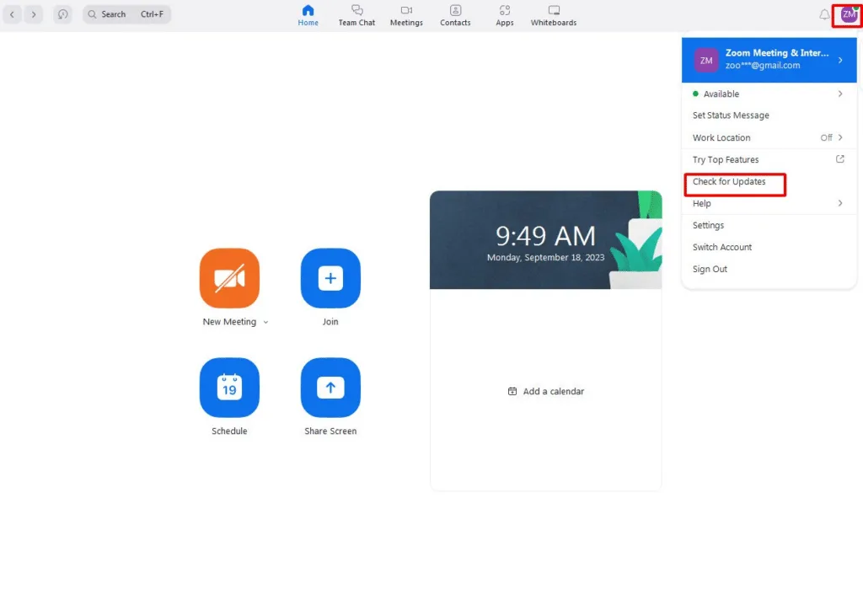Click Add a calendar

click(545, 391)
